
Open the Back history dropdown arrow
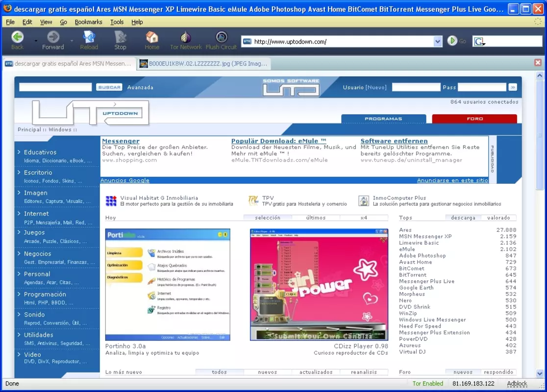(x=36, y=41)
